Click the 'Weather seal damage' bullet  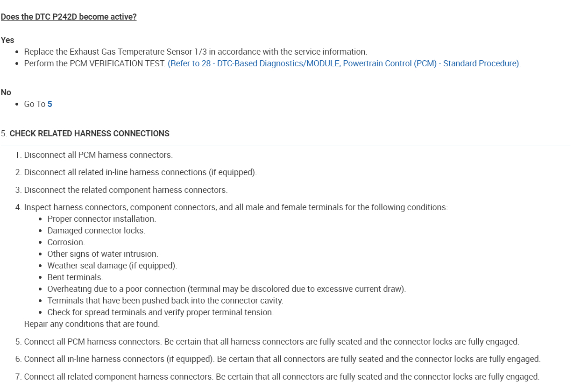112,266
